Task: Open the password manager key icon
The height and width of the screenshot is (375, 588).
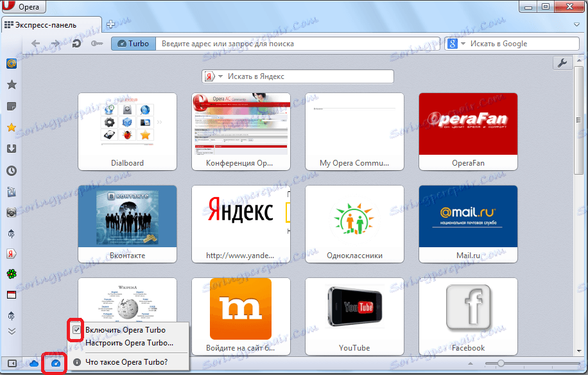Action: [97, 44]
